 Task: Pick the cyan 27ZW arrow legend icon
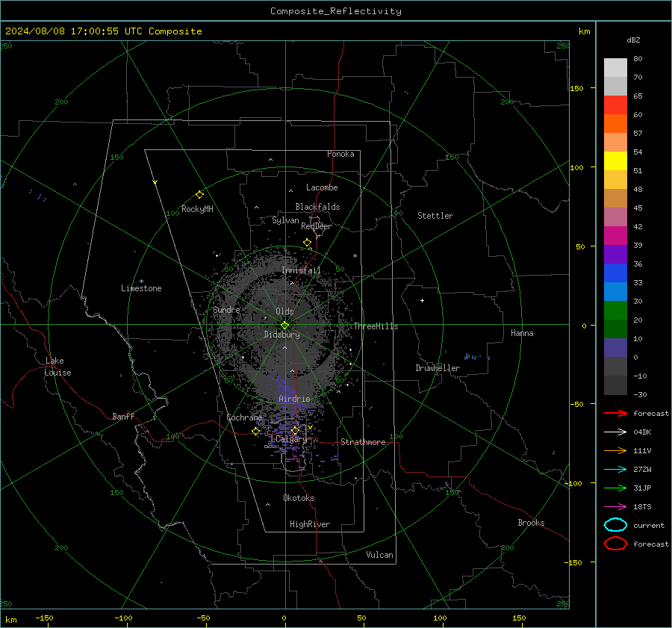[615, 470]
